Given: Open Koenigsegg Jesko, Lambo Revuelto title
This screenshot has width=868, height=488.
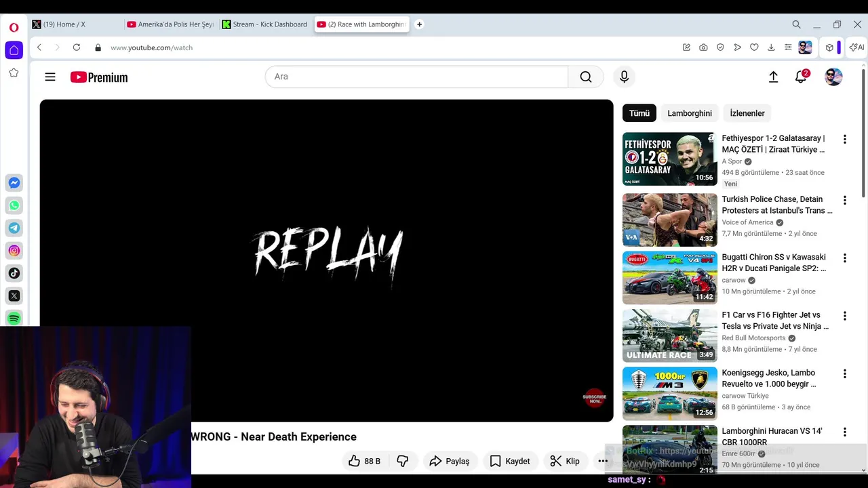Looking at the screenshot, I should [769, 378].
